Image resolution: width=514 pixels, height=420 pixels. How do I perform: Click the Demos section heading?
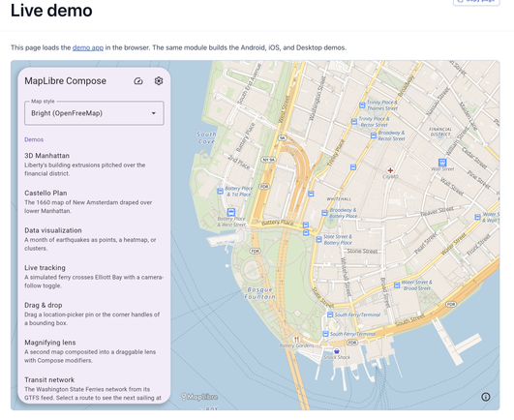tap(34, 139)
